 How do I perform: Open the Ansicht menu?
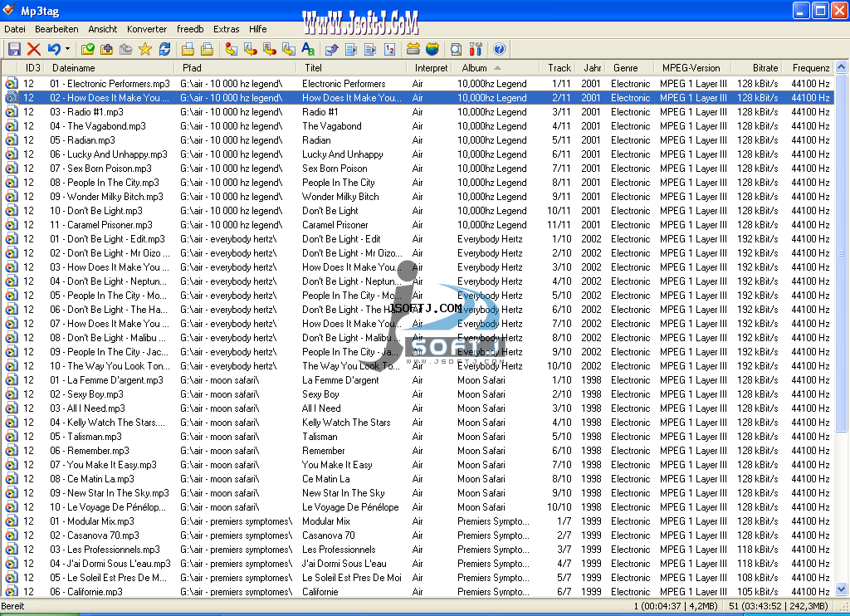coord(102,29)
